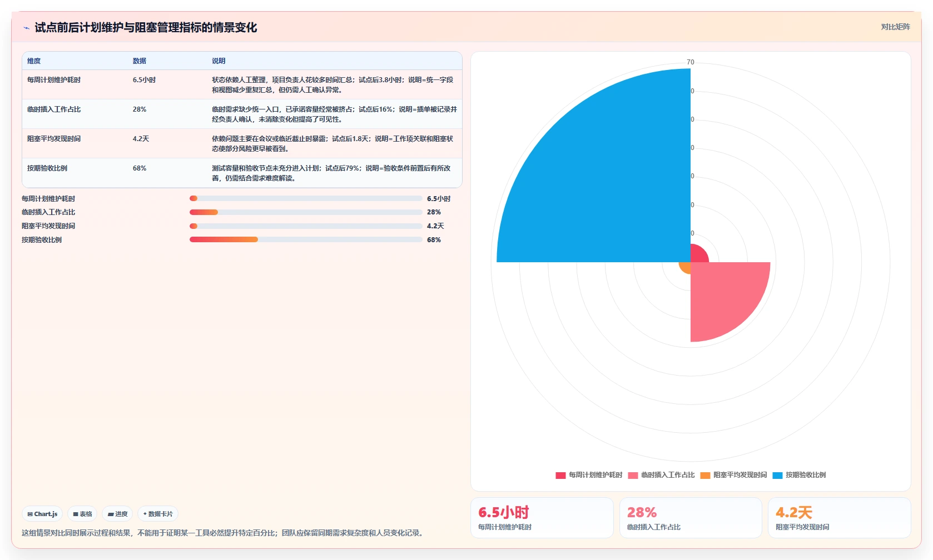Click the 阻塞平均发现时间 progress bar

point(306,226)
